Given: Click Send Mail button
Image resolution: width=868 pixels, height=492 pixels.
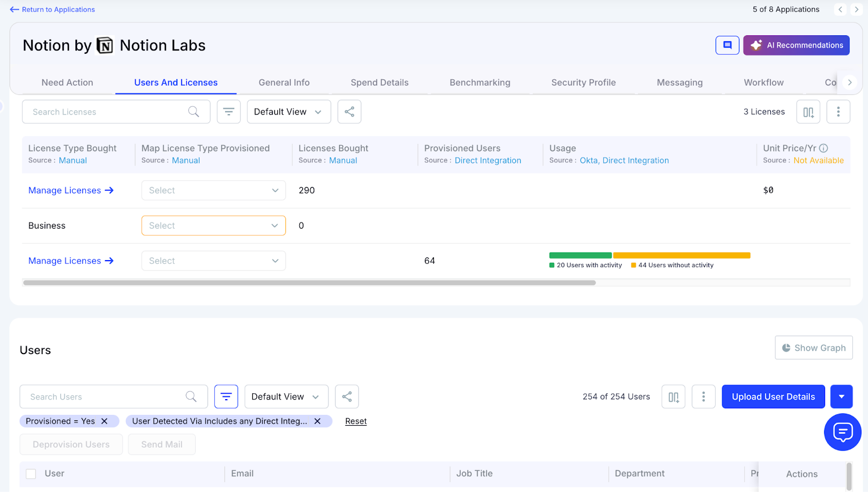Looking at the screenshot, I should coord(162,445).
